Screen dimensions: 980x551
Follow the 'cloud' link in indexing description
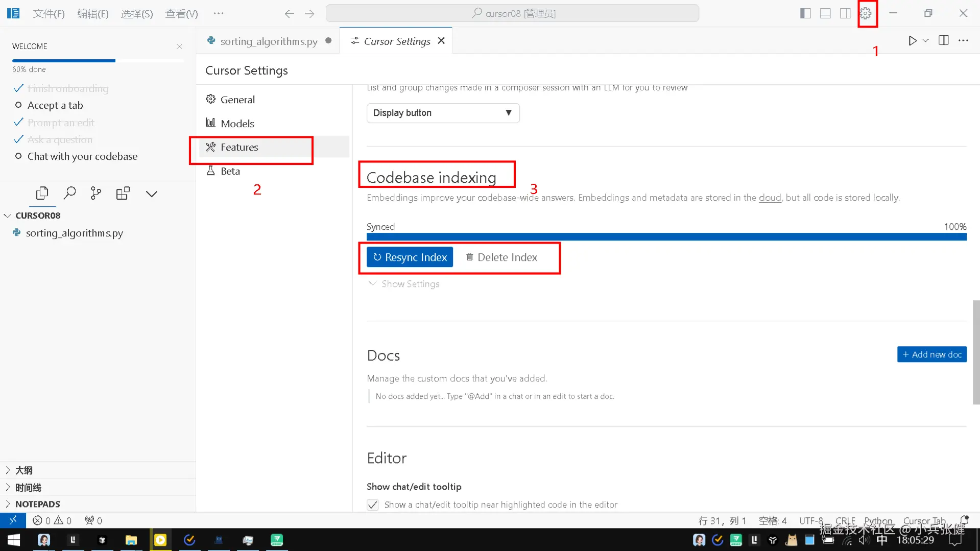pyautogui.click(x=770, y=198)
